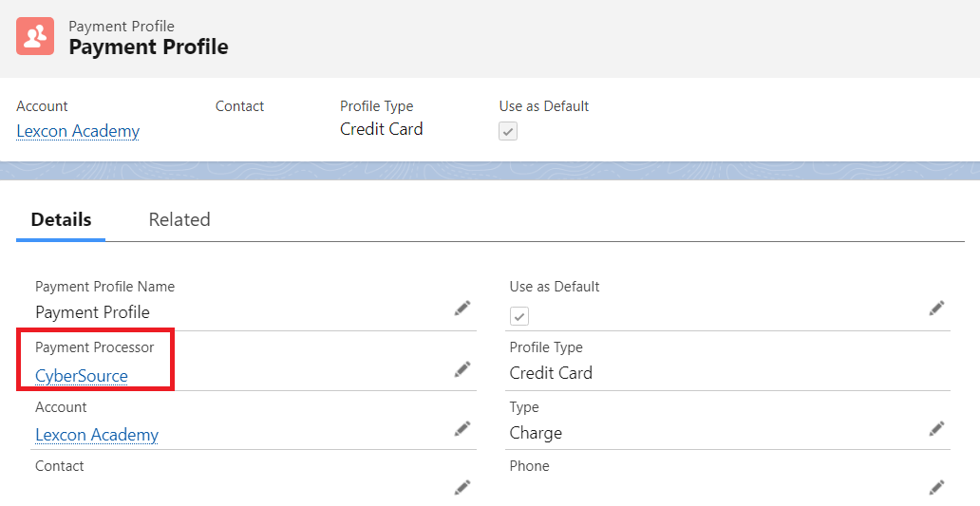Click Credit Card value in Details section
Viewport: 980px width, 506px height.
pyautogui.click(x=551, y=373)
